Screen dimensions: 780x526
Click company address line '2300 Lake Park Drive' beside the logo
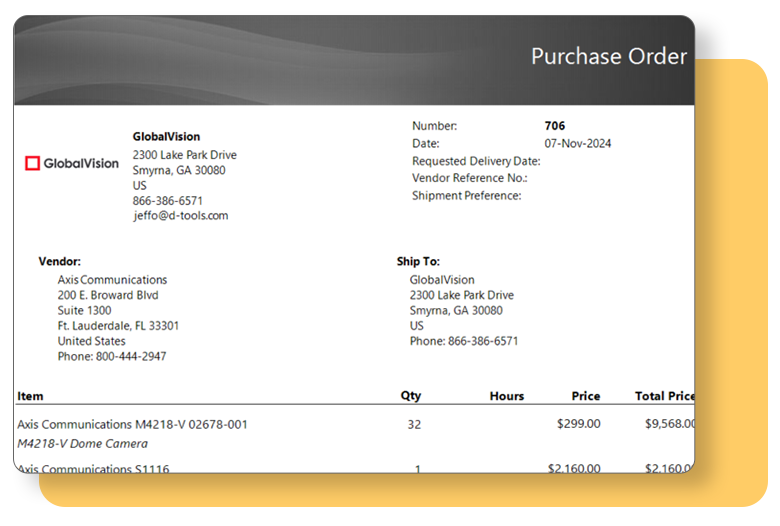tap(185, 155)
